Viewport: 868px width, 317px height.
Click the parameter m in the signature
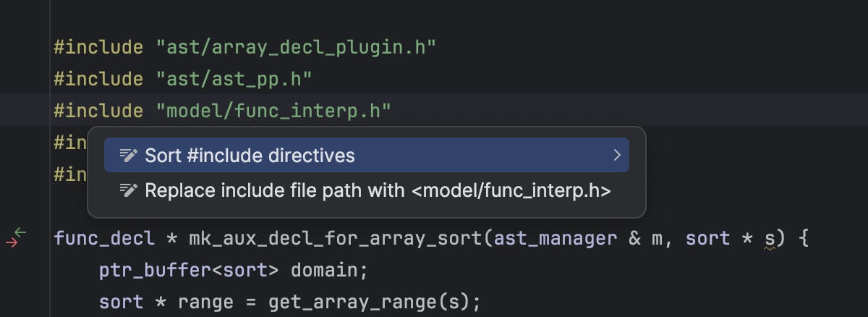657,238
